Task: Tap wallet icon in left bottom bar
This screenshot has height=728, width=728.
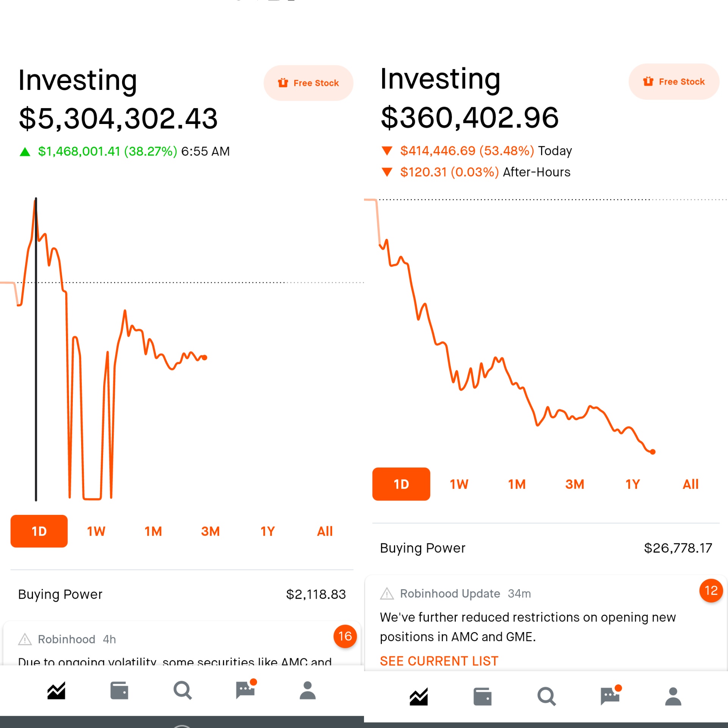Action: tap(119, 690)
